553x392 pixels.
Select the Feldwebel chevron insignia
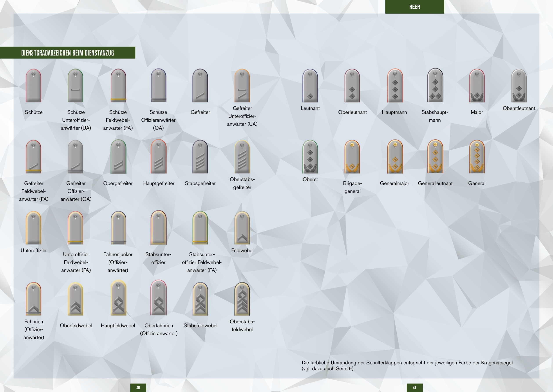242,228
